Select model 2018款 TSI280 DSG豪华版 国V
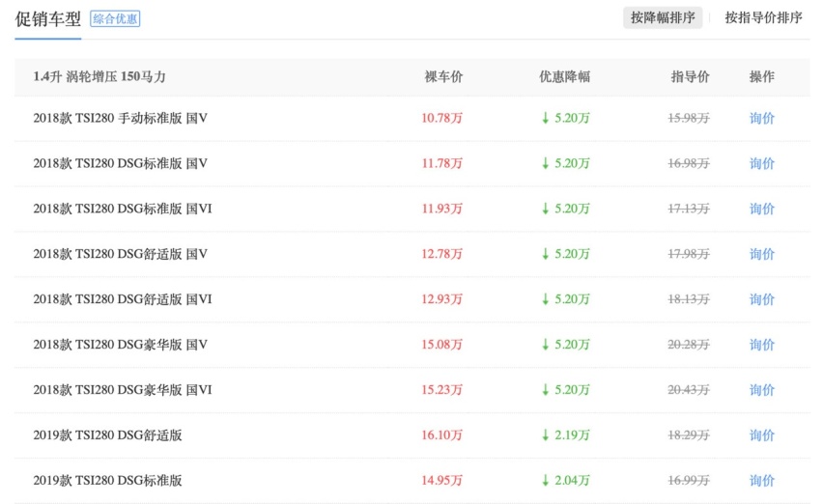This screenshot has height=504, width=823. point(120,345)
